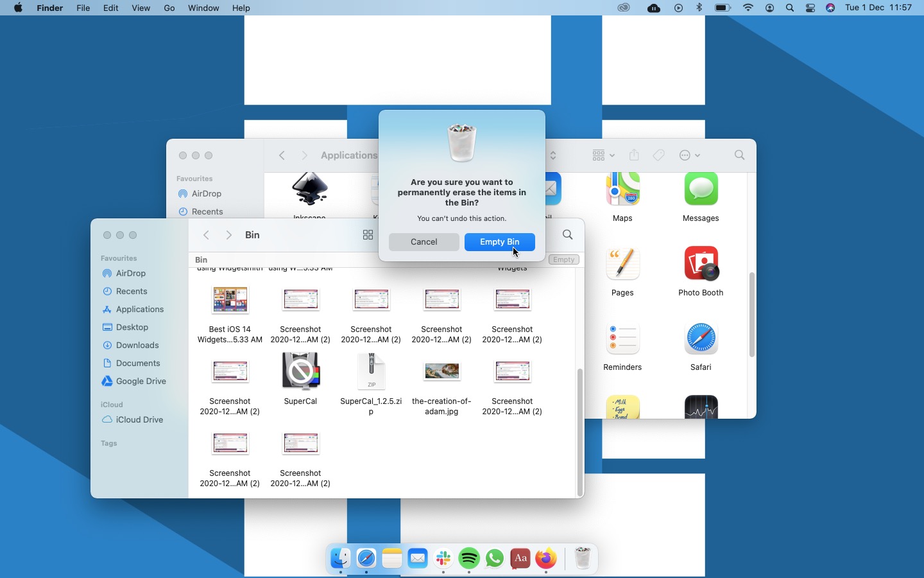Click the Bluetooth menu bar icon
924x578 pixels.
pyautogui.click(x=699, y=8)
